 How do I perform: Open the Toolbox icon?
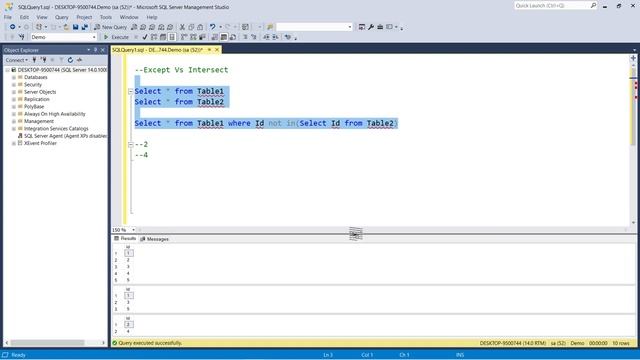click(380, 27)
